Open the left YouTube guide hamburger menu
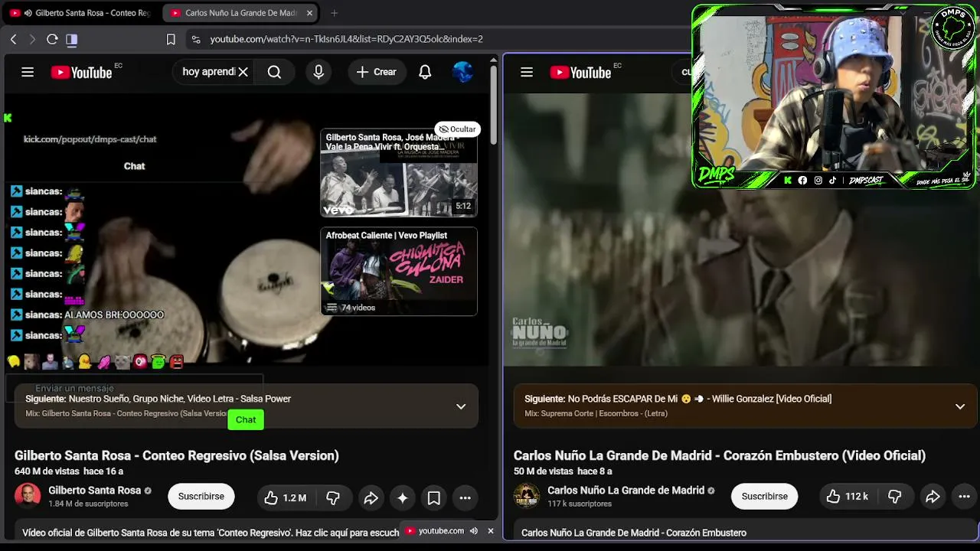This screenshot has width=980, height=551. 28,72
